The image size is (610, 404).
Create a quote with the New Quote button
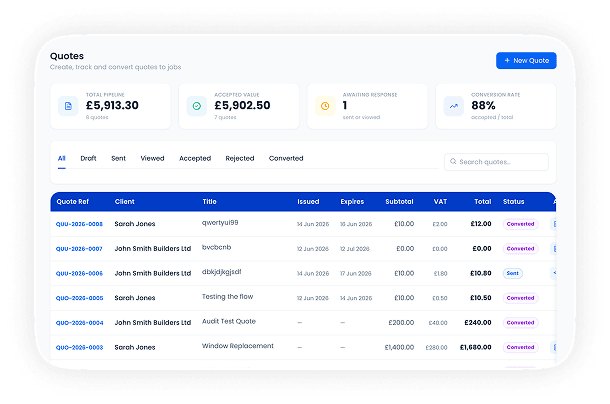pyautogui.click(x=526, y=60)
